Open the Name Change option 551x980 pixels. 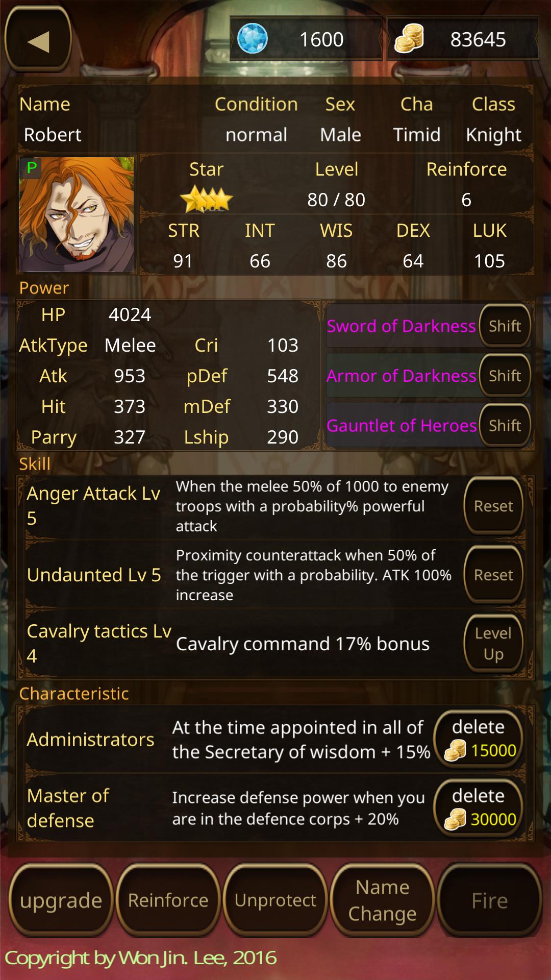(x=382, y=900)
